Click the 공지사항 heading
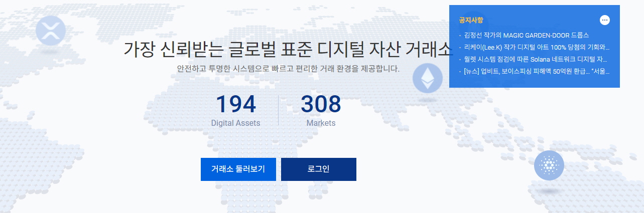 pos(471,20)
